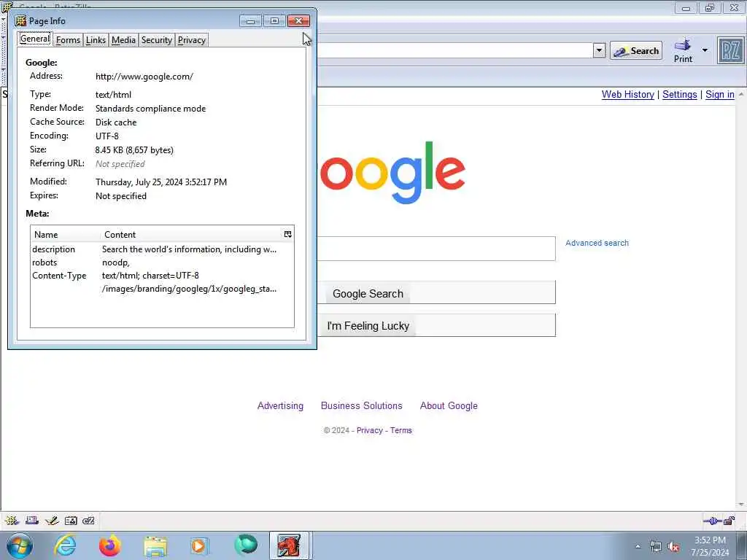The height and width of the screenshot is (560, 747).
Task: Click the Modified date value
Action: [x=161, y=182]
